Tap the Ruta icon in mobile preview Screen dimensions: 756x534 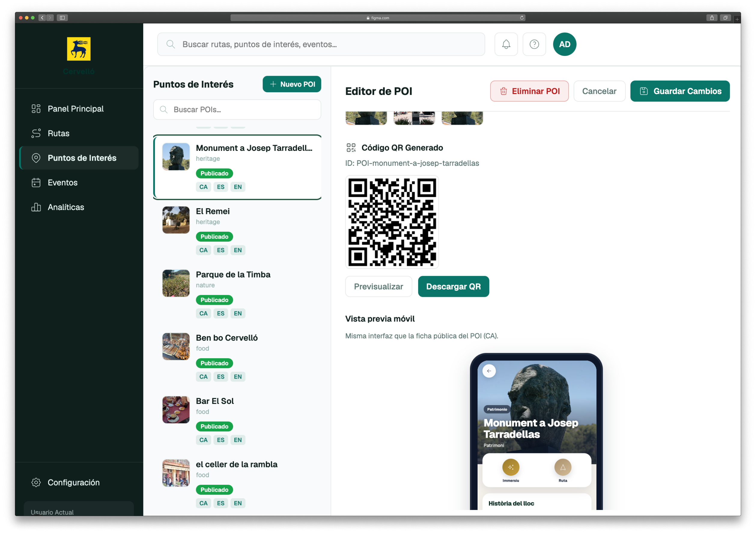point(563,467)
